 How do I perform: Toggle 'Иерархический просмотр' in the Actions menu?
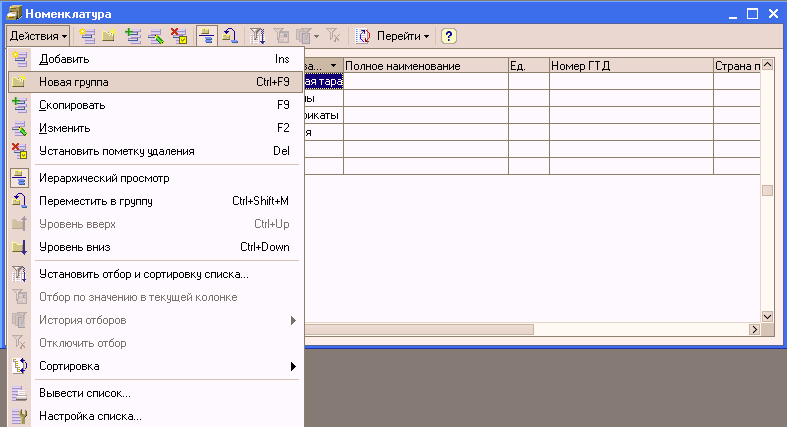(x=104, y=178)
